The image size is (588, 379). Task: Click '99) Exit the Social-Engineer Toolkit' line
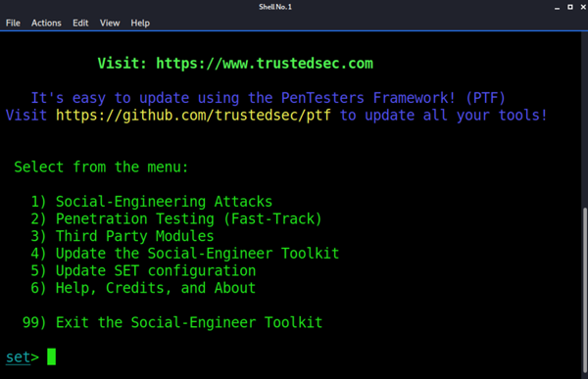172,322
